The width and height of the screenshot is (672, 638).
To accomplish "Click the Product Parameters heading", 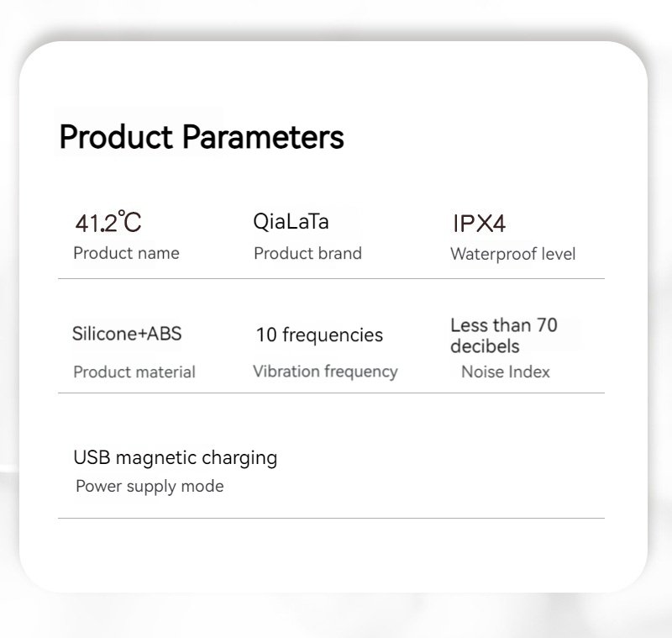I will (x=202, y=137).
